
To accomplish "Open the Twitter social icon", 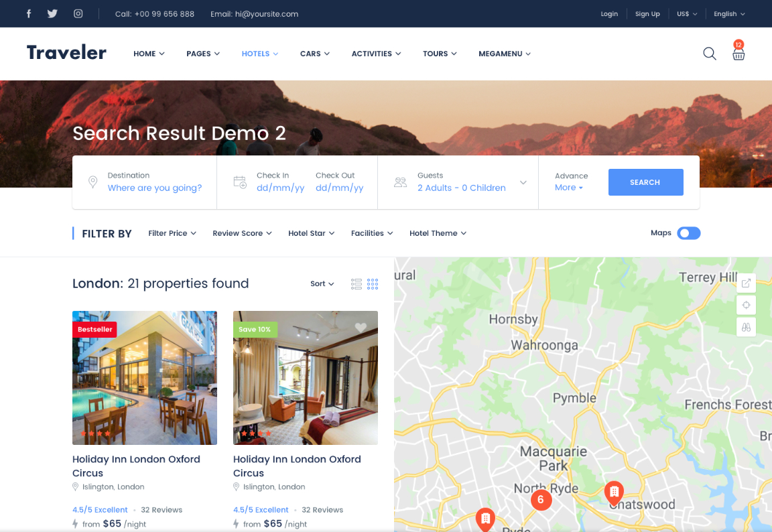I will click(x=52, y=13).
